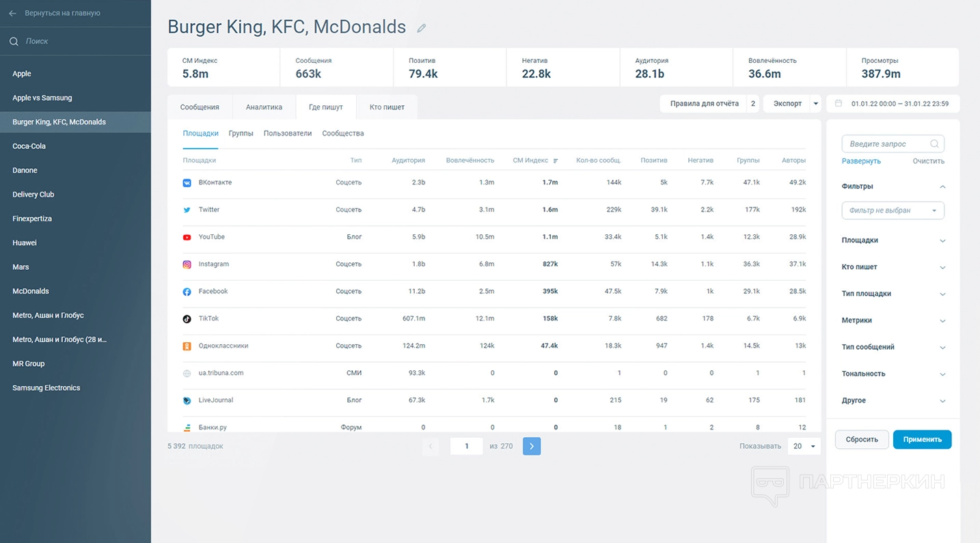Screen dimensions: 980x543
Task: Open the 'Фильтр не выбран' dropdown
Action: 893,210
